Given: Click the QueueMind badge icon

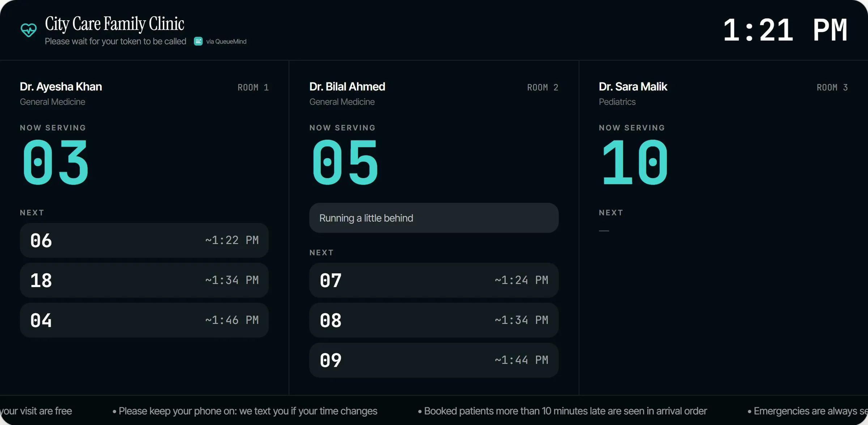Looking at the screenshot, I should (x=198, y=41).
